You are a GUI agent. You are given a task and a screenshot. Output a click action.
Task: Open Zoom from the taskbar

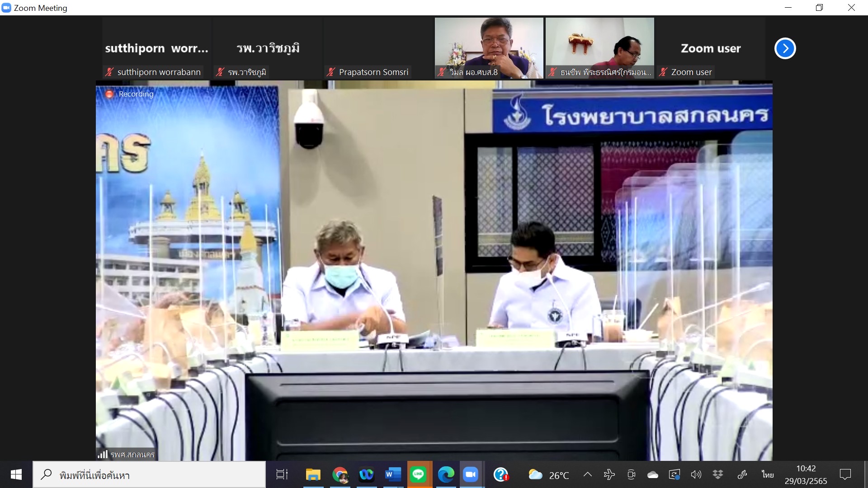[471, 474]
